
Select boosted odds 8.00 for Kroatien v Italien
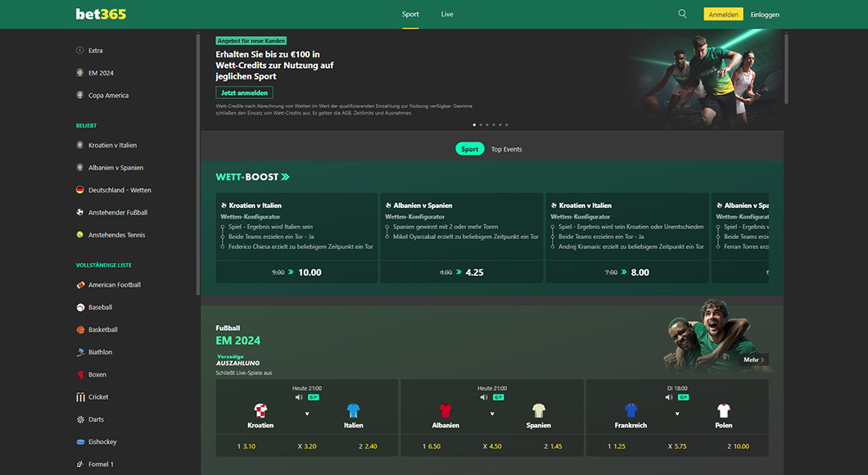click(627, 272)
